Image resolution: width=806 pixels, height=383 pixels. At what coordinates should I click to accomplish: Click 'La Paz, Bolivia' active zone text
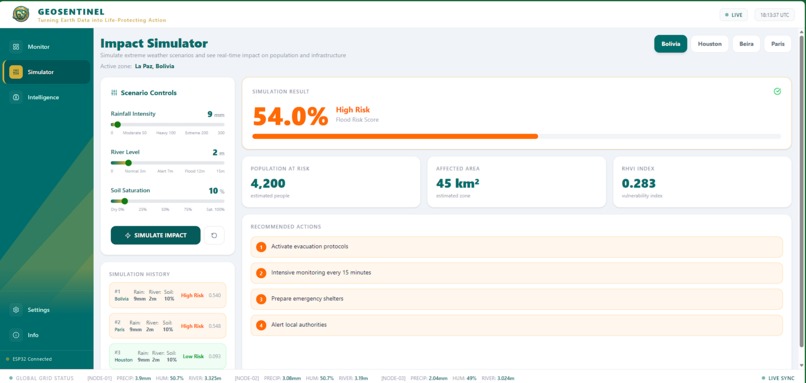coord(154,66)
